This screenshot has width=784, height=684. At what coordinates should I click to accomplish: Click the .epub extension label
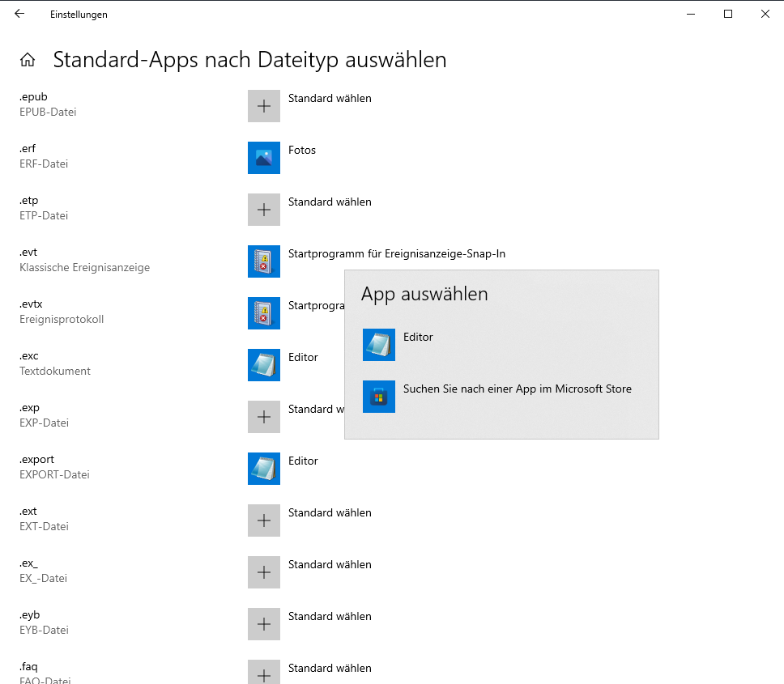(33, 97)
